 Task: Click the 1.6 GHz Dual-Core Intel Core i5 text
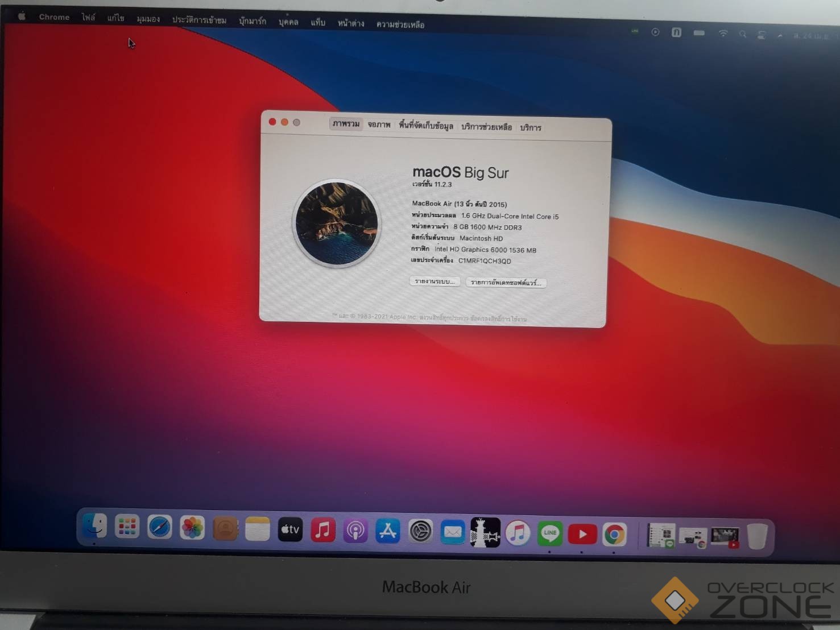510,216
